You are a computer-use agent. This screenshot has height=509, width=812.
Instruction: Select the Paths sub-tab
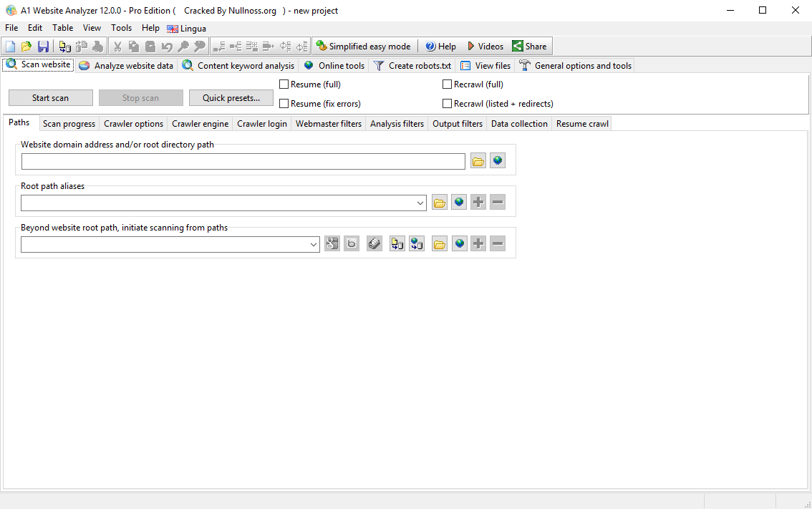[19, 122]
